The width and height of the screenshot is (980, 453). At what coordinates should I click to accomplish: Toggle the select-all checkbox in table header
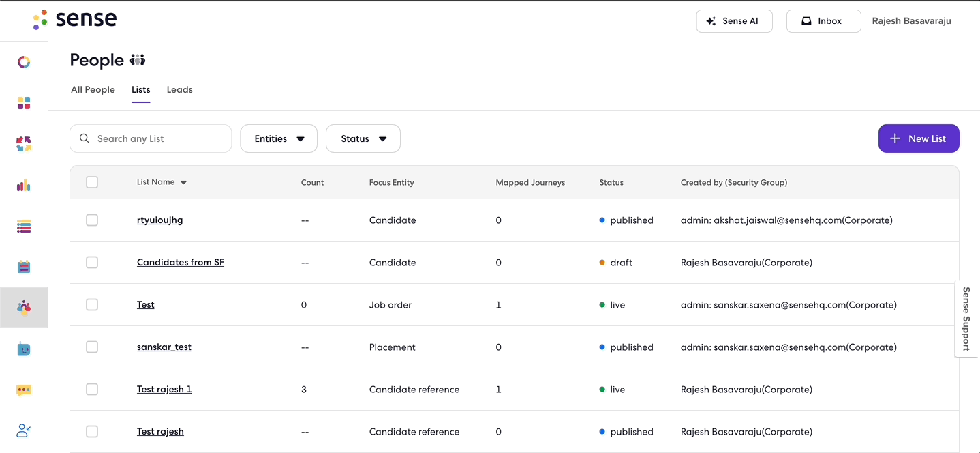pyautogui.click(x=92, y=182)
